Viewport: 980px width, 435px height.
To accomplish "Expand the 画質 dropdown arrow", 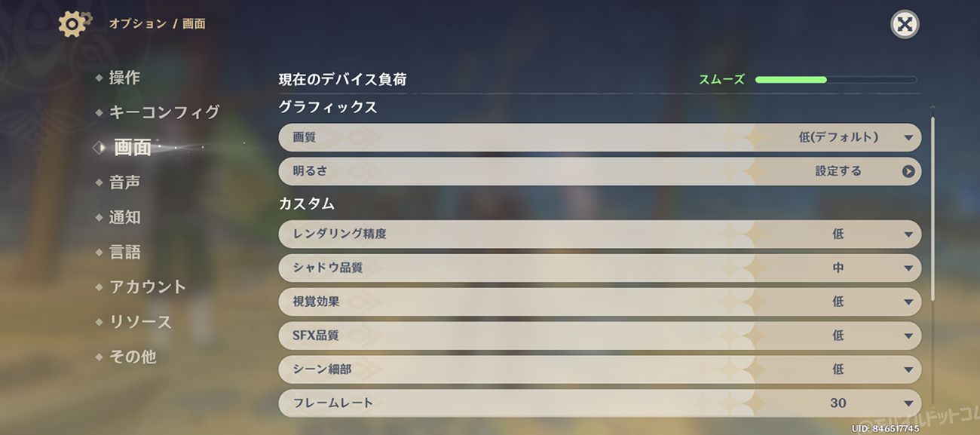I will click(x=908, y=138).
